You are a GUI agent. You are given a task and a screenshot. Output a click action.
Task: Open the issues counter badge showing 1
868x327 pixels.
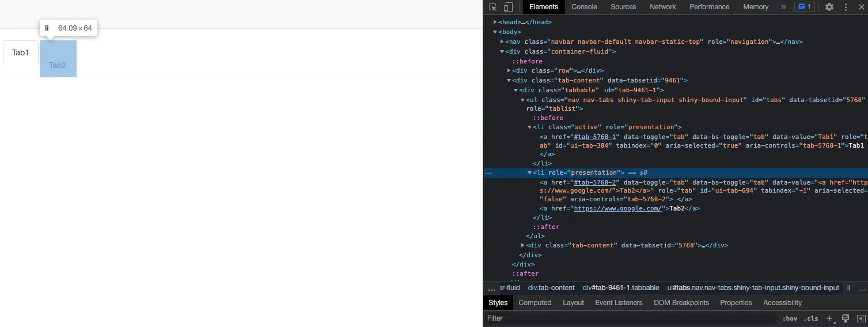[x=805, y=7]
